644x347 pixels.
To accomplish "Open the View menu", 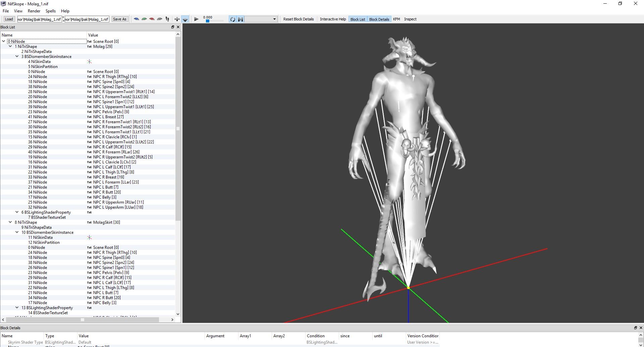I will click(18, 11).
